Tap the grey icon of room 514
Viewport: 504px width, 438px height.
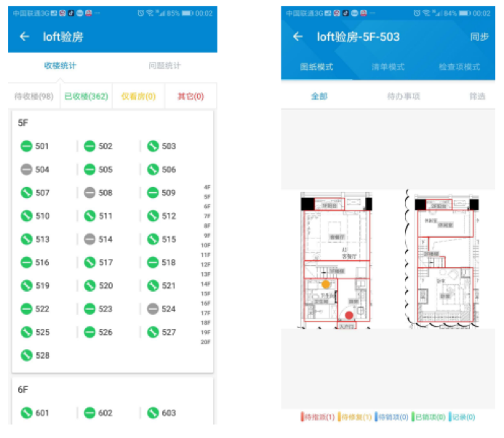click(89, 239)
